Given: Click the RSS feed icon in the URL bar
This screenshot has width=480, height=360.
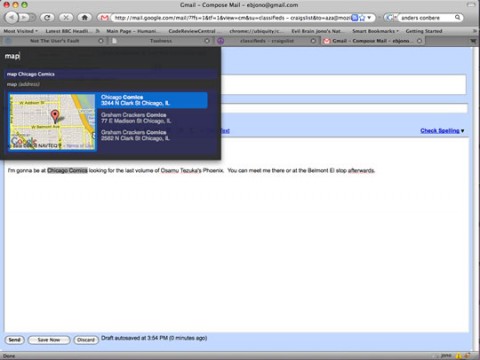Looking at the screenshot, I should [x=355, y=18].
